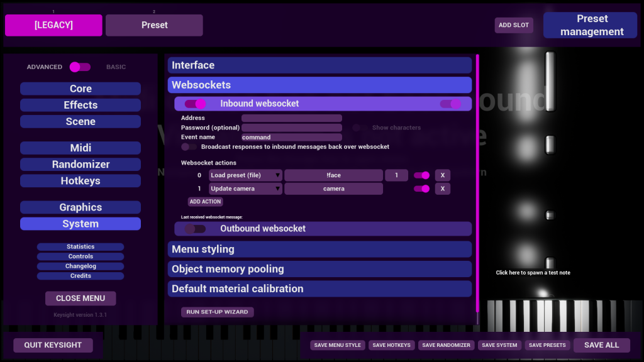Remove the Load preset websocket action with X

tap(442, 175)
